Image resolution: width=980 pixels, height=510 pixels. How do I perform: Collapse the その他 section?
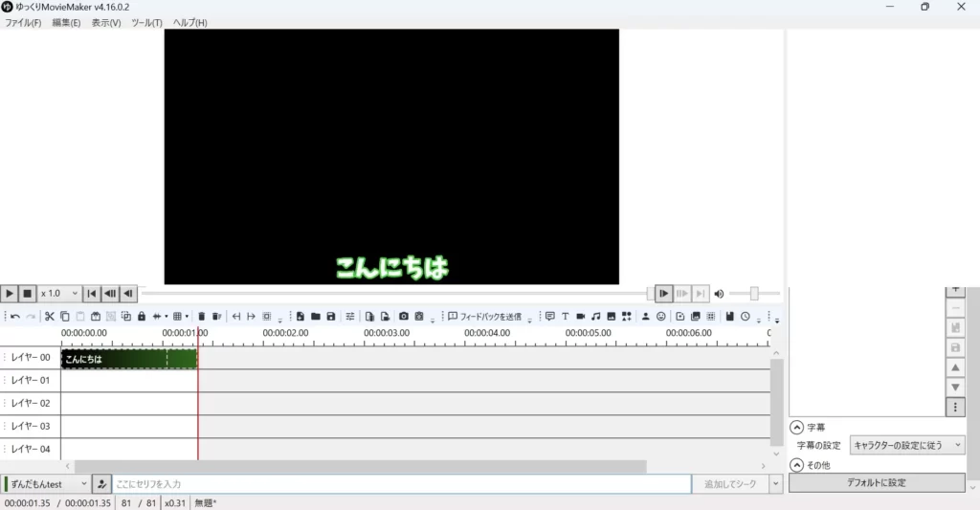pyautogui.click(x=796, y=465)
